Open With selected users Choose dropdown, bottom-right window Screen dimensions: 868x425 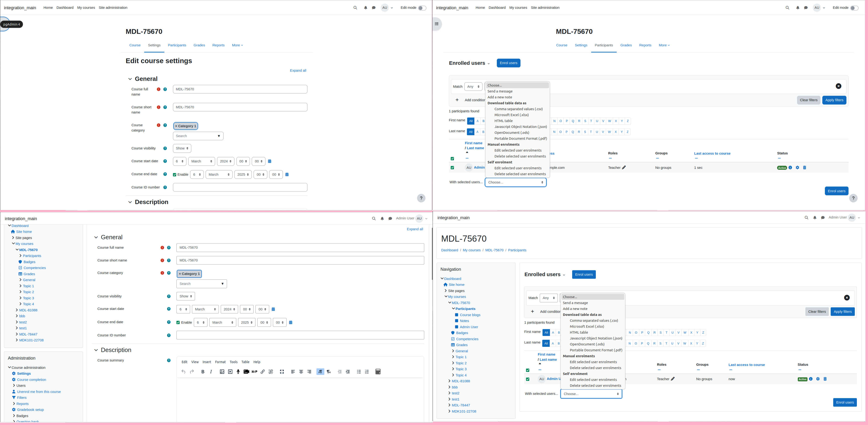coord(591,394)
